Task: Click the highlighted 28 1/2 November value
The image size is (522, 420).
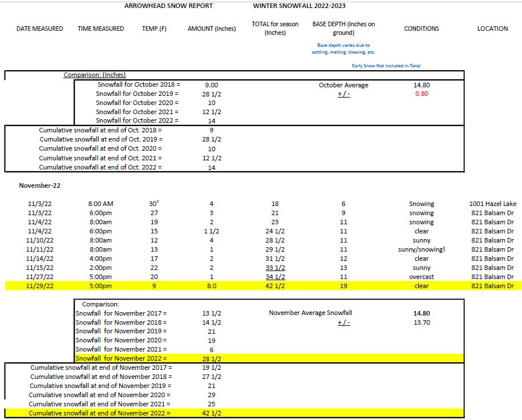Action: [212, 359]
